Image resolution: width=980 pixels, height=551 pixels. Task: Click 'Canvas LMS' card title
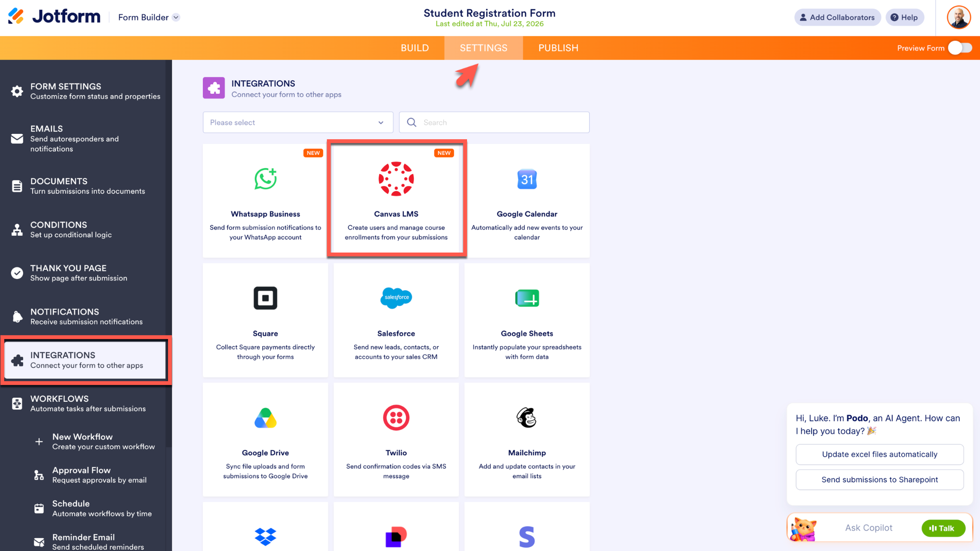pos(396,214)
